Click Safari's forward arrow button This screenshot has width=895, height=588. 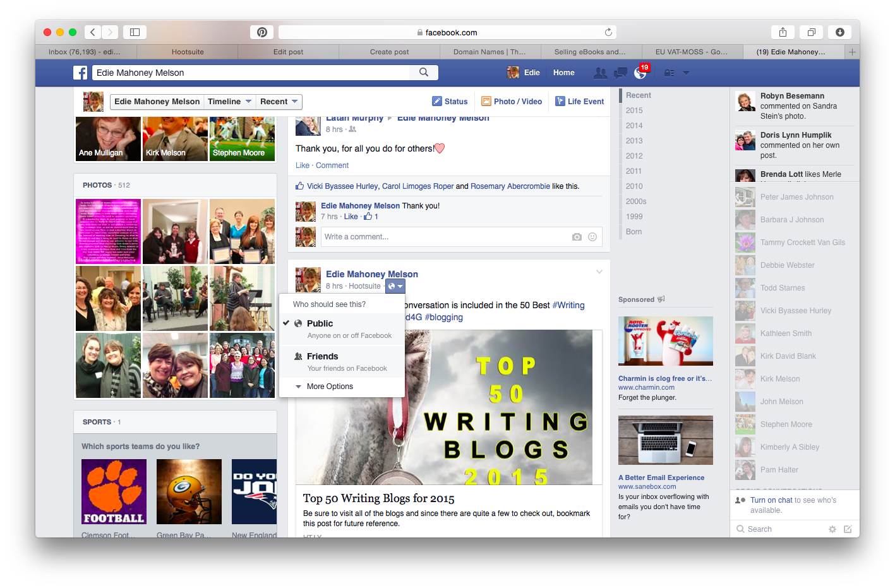pyautogui.click(x=110, y=32)
